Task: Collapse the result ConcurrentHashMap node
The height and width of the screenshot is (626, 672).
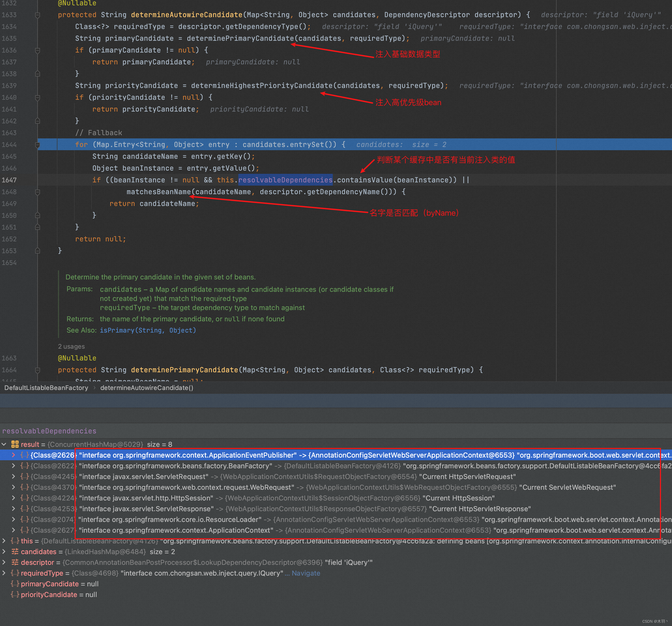Action: (x=4, y=444)
